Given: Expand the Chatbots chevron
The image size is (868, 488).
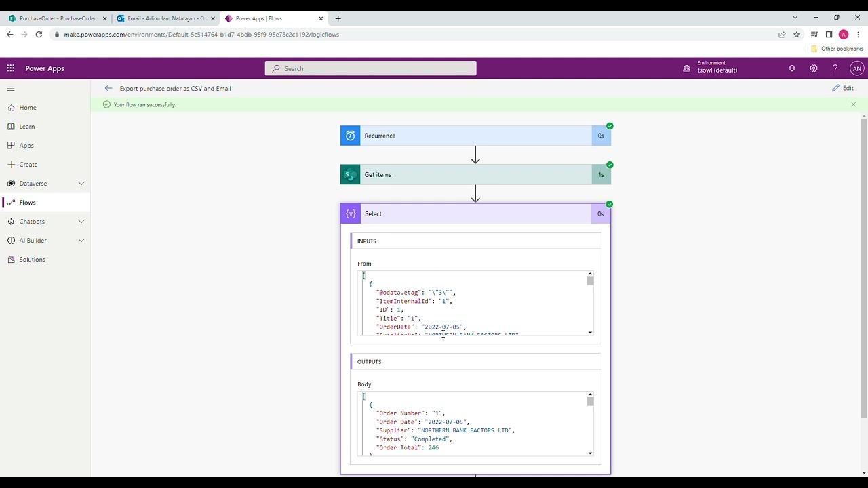Looking at the screenshot, I should click(x=81, y=222).
